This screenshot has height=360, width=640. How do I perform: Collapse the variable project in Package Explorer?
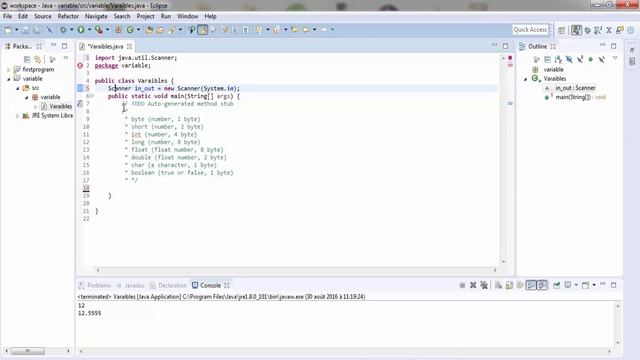[x=9, y=79]
